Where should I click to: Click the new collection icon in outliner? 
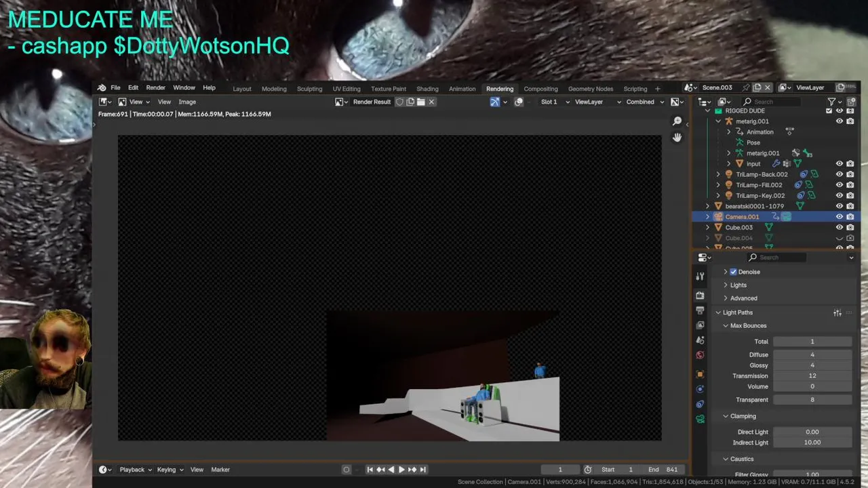point(852,102)
